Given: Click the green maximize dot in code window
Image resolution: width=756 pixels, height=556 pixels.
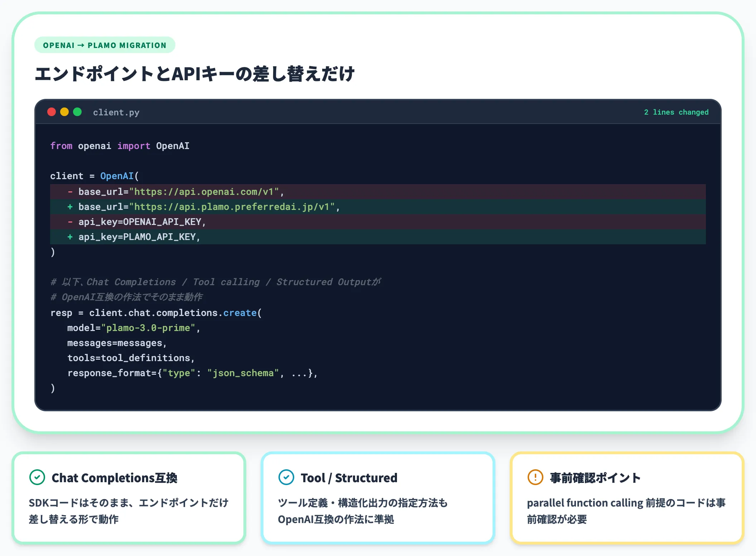Looking at the screenshot, I should pos(77,112).
